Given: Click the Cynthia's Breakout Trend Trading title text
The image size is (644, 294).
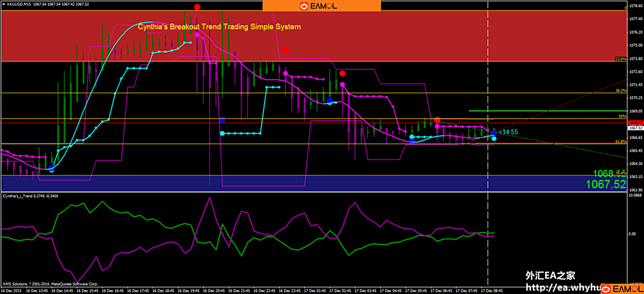Looking at the screenshot, I should (219, 27).
